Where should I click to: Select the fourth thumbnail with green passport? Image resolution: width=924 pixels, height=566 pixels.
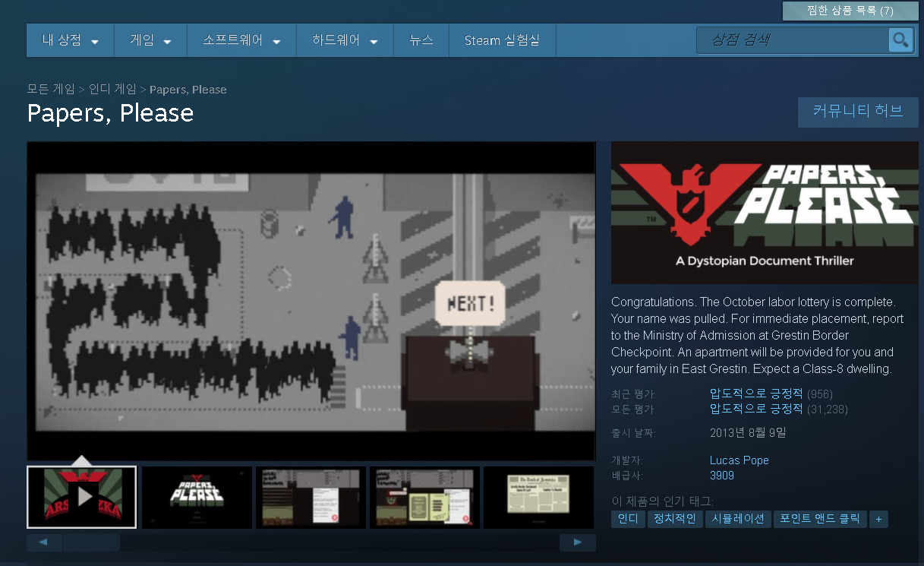pyautogui.click(x=424, y=497)
